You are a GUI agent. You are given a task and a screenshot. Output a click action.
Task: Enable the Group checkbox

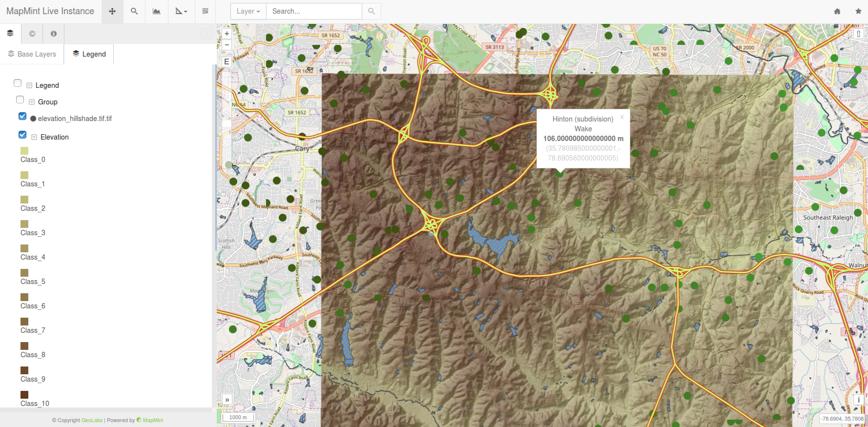click(x=20, y=99)
